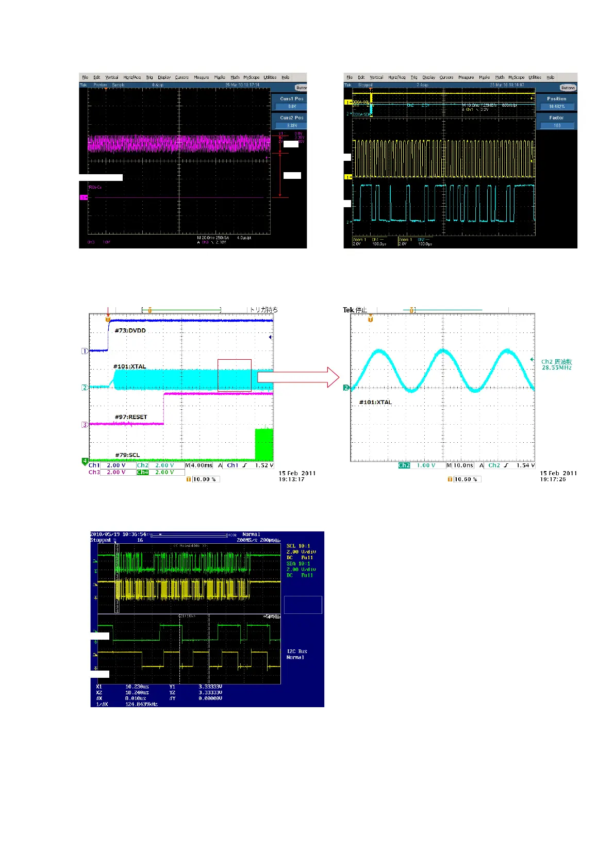Image resolution: width=614 pixels, height=868 pixels.
Task: Click the I2C Bus Normal label
Action: (297, 655)
